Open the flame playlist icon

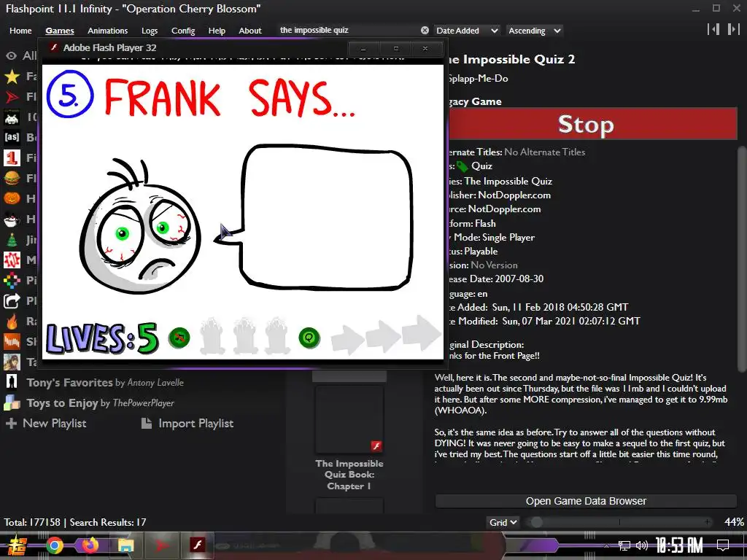point(12,322)
